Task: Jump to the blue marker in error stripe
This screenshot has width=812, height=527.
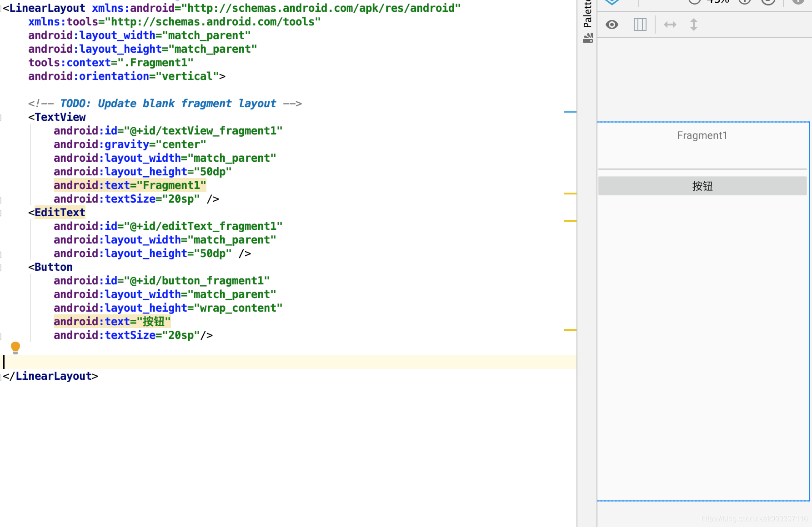Action: pyautogui.click(x=570, y=111)
